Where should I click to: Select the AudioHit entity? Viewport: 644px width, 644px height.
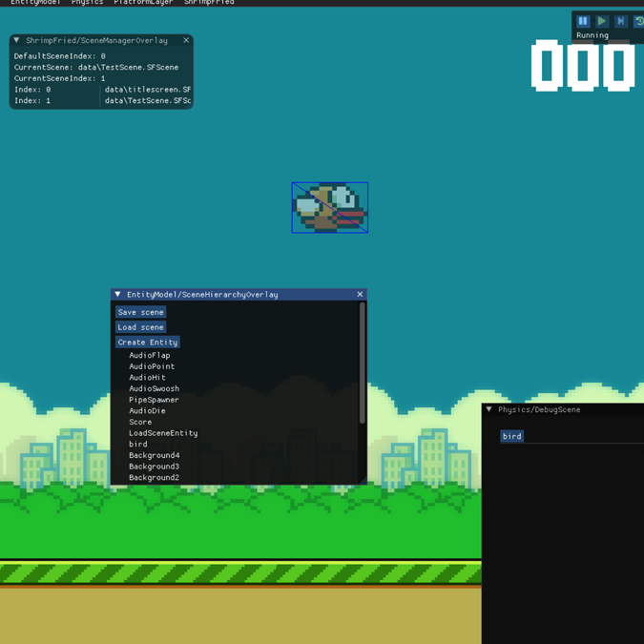[x=147, y=378]
